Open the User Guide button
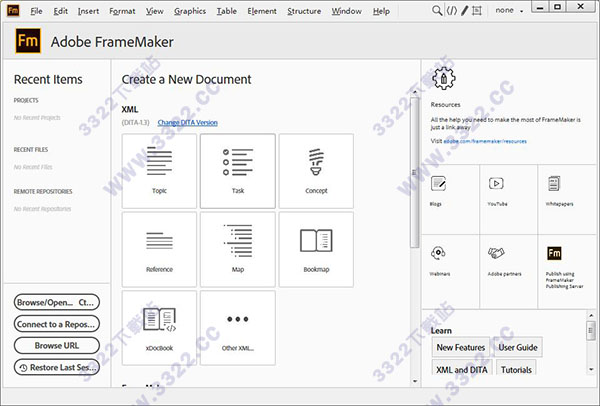Image resolution: width=600 pixels, height=406 pixels. click(x=518, y=347)
